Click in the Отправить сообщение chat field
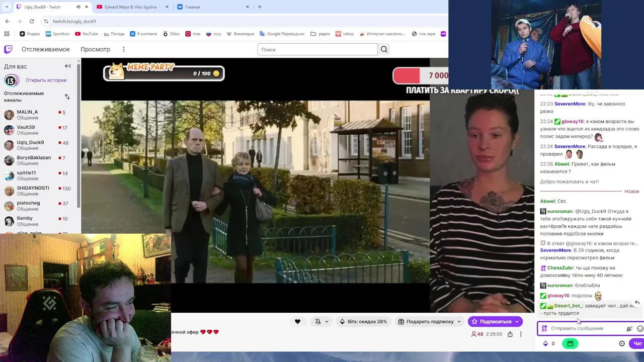The image size is (644, 362). 587,328
